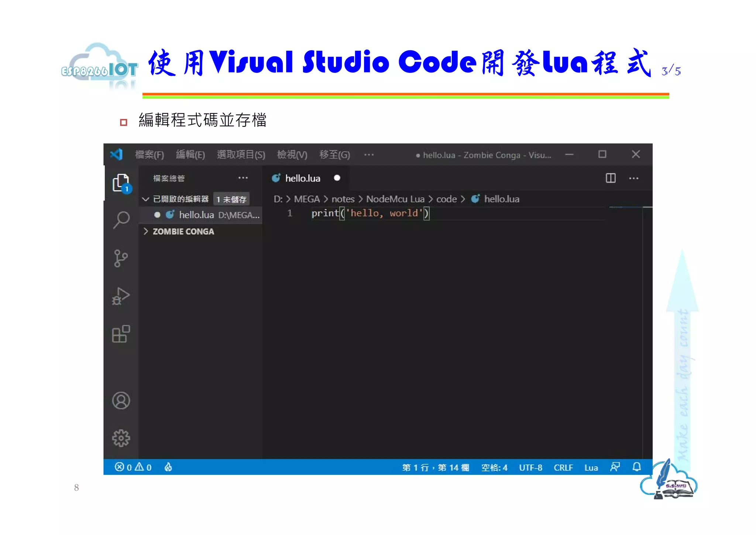Open the Extensions view icon

click(121, 334)
